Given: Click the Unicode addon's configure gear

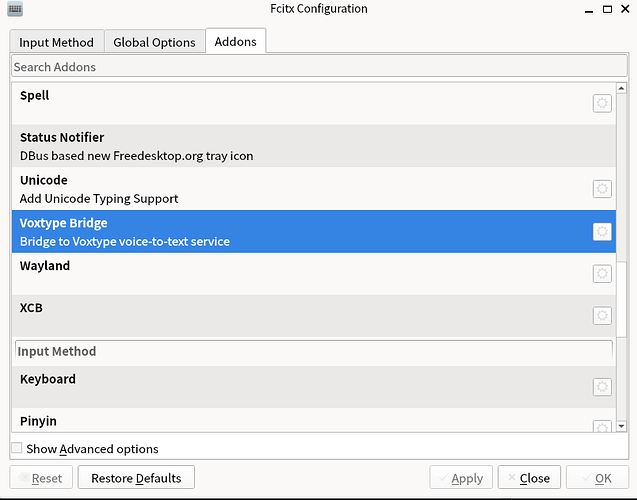Looking at the screenshot, I should [602, 188].
